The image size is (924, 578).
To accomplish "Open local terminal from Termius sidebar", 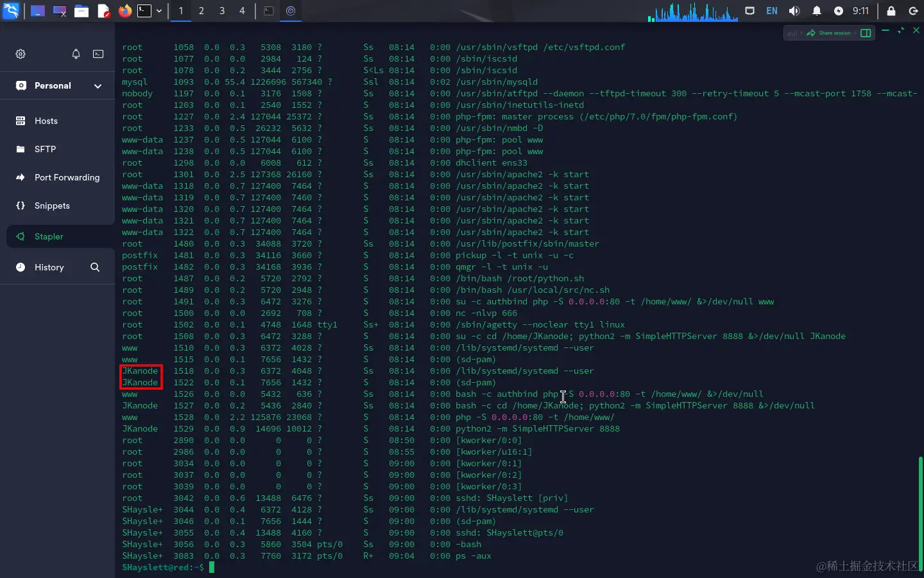I will (98, 54).
